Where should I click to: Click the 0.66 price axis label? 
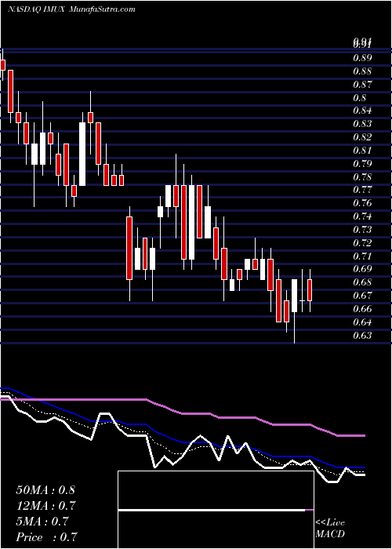[361, 309]
